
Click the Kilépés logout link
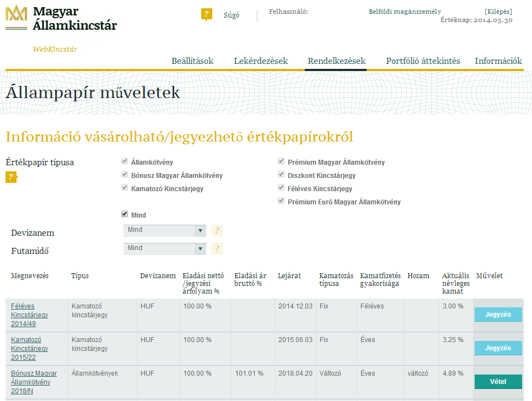[498, 12]
